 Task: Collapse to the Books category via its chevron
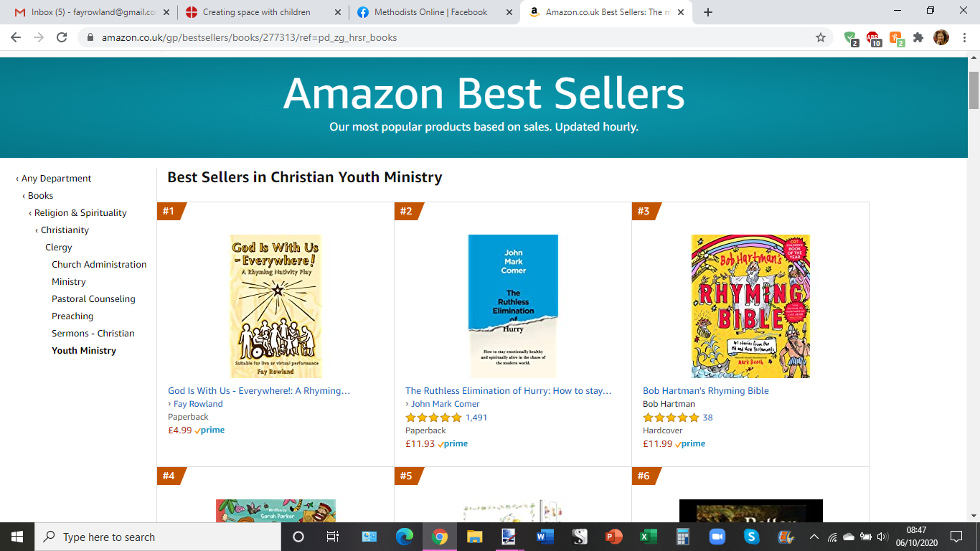[x=30, y=195]
